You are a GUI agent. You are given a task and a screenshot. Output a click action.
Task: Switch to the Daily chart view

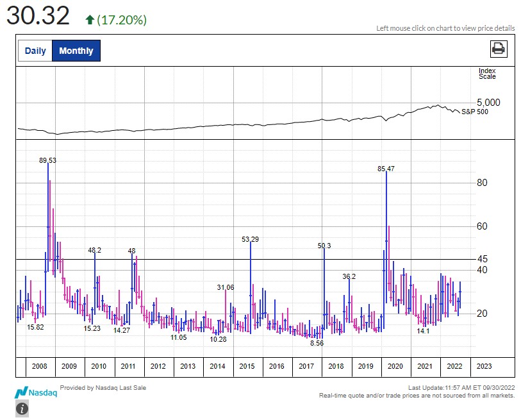click(x=35, y=51)
